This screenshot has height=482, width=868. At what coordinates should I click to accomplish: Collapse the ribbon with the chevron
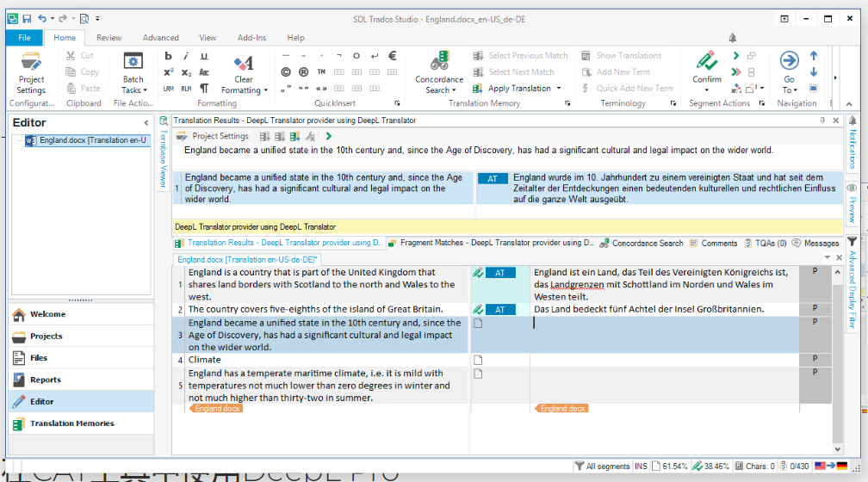tap(849, 103)
